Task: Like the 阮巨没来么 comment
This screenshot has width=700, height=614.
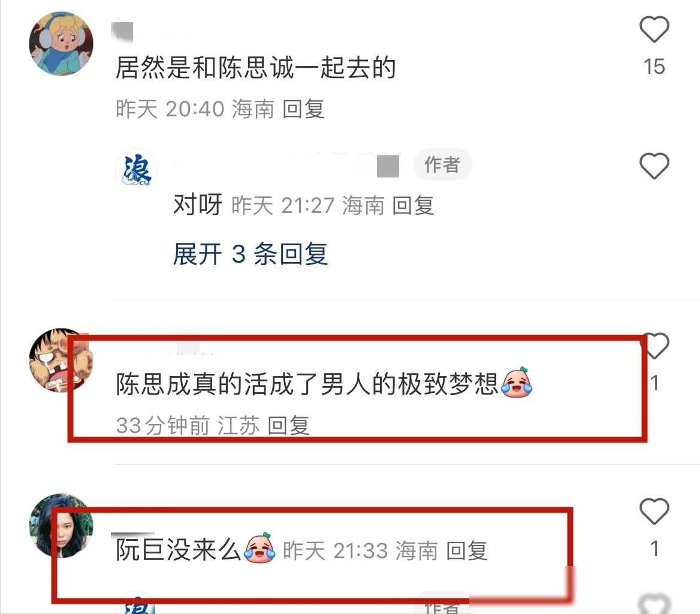Action: coord(654,511)
